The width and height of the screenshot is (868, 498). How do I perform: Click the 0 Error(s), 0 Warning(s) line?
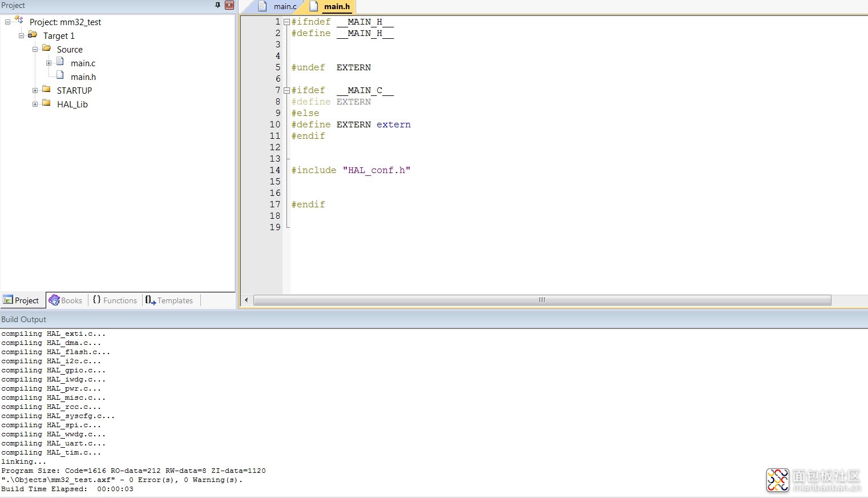122,480
